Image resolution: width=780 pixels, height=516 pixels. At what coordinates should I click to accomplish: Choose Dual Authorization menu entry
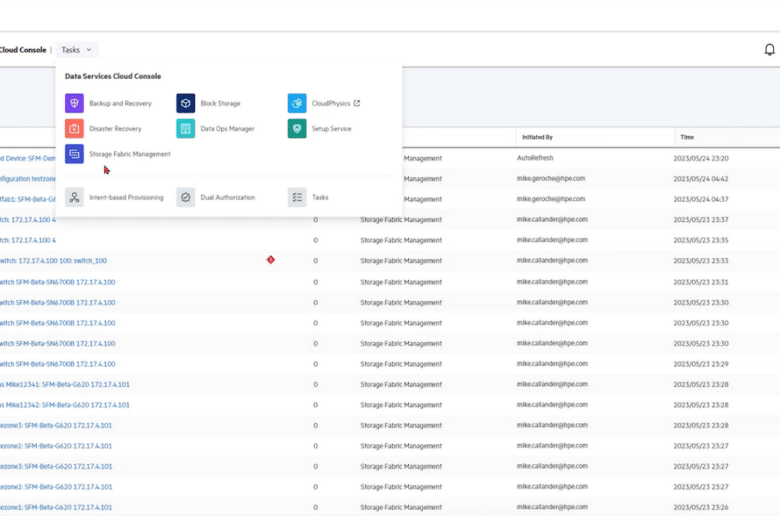point(228,198)
